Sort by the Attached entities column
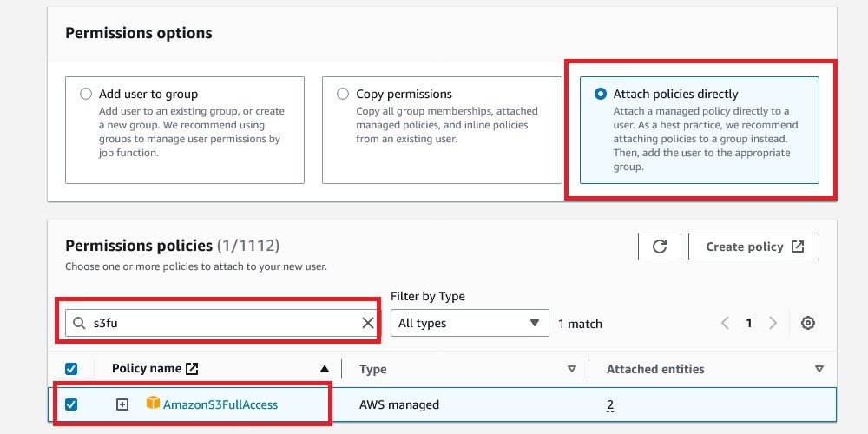This screenshot has width=868, height=434. (819, 369)
